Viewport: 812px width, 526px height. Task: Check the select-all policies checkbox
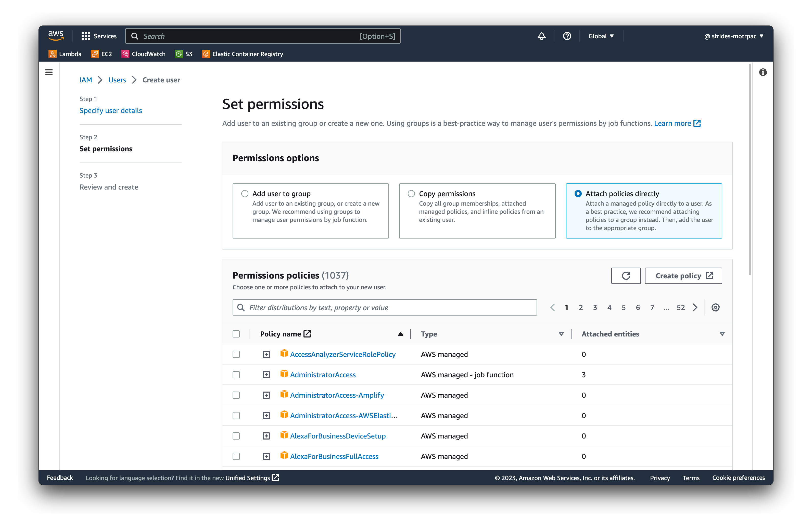(x=236, y=334)
